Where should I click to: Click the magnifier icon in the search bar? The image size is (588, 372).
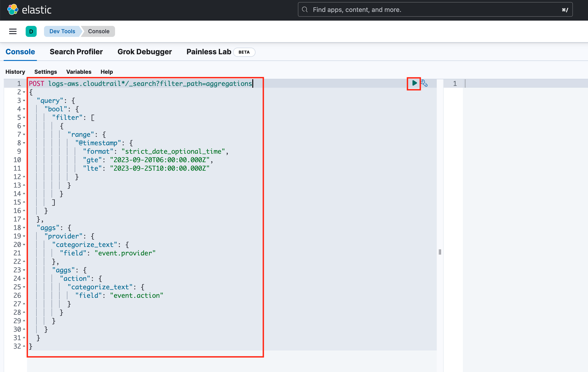tap(305, 10)
